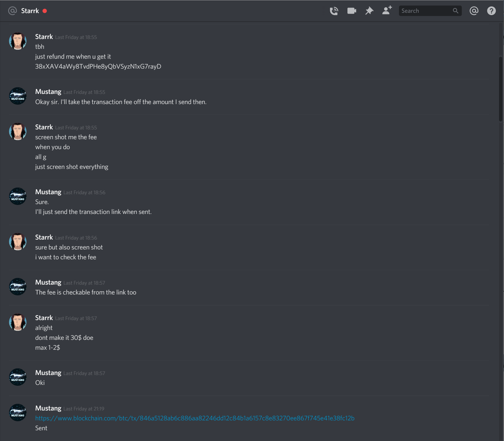Click the Bitcoin address text 38xXAV4aWy8...
This screenshot has width=504, height=441.
pyautogui.click(x=98, y=66)
